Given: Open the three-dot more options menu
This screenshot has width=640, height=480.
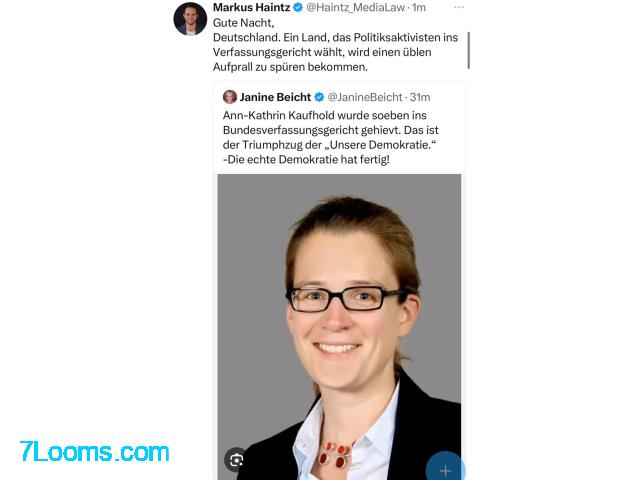Looking at the screenshot, I should [459, 7].
